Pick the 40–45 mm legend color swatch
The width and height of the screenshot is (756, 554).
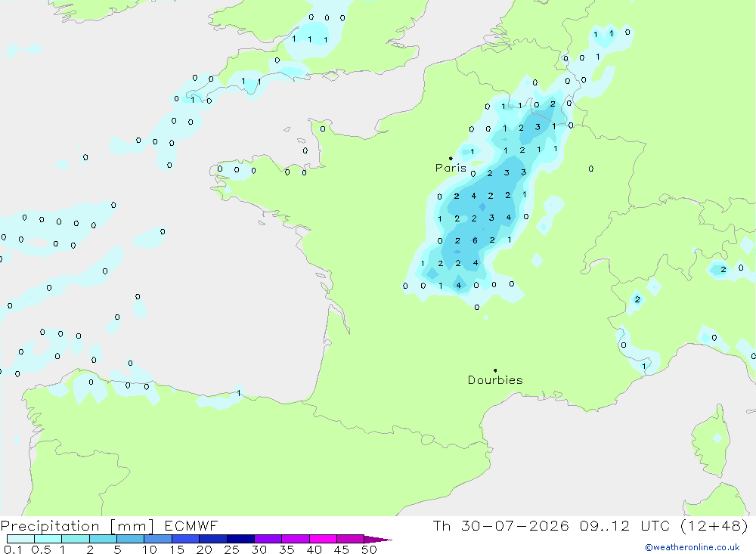323,539
